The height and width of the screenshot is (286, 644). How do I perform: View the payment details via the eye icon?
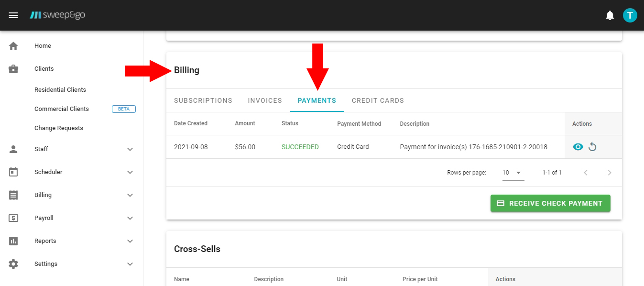578,147
